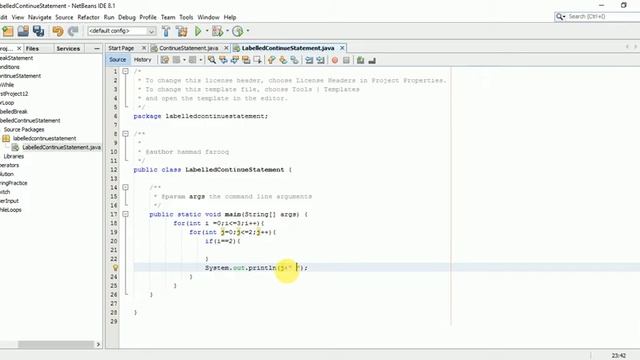Open the Run Project dropdown arrow
This screenshot has height=360, width=640.
pyautogui.click(x=207, y=31)
